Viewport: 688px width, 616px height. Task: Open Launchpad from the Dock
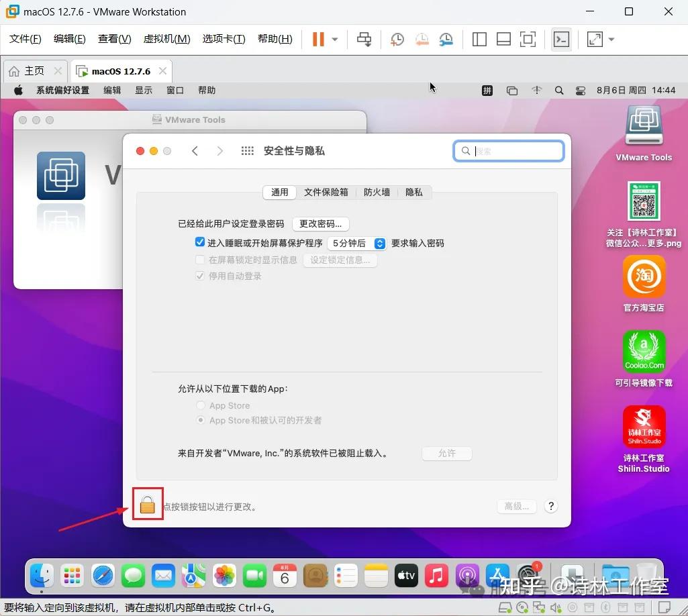tap(72, 575)
